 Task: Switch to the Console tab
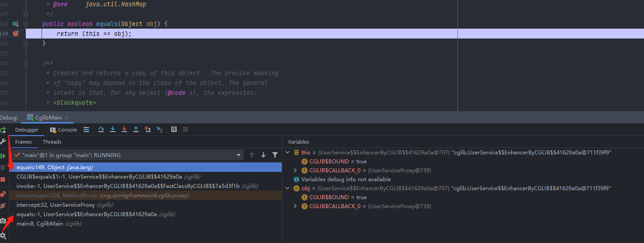click(64, 130)
